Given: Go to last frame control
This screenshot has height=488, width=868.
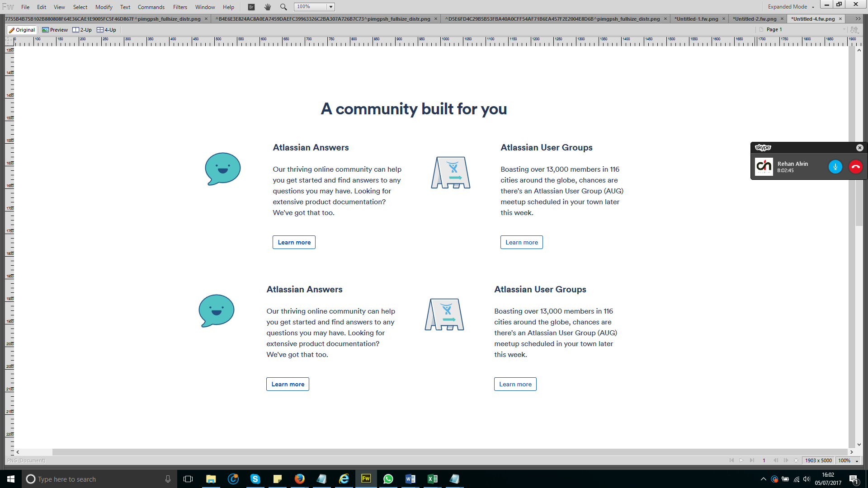Looking at the screenshot, I should (752, 460).
